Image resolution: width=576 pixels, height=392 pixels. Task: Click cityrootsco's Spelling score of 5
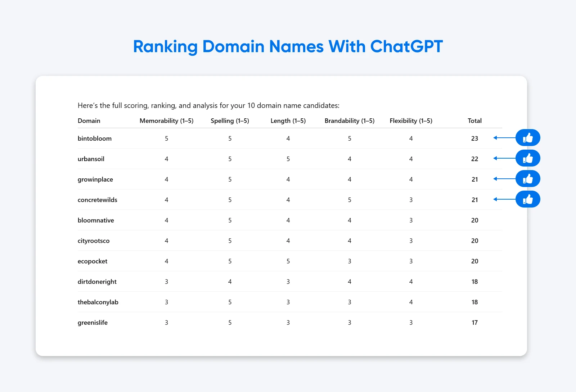pos(230,241)
